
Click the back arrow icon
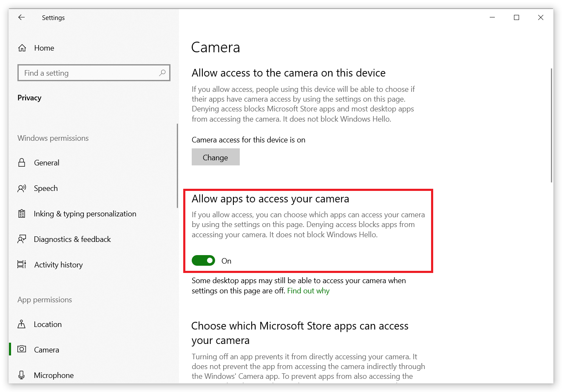22,17
